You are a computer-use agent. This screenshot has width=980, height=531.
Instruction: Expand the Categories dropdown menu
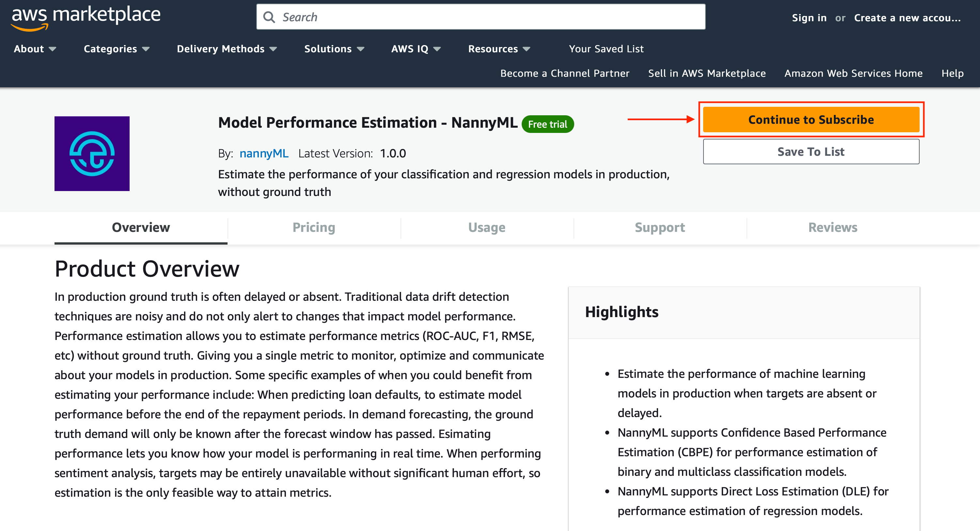click(117, 49)
